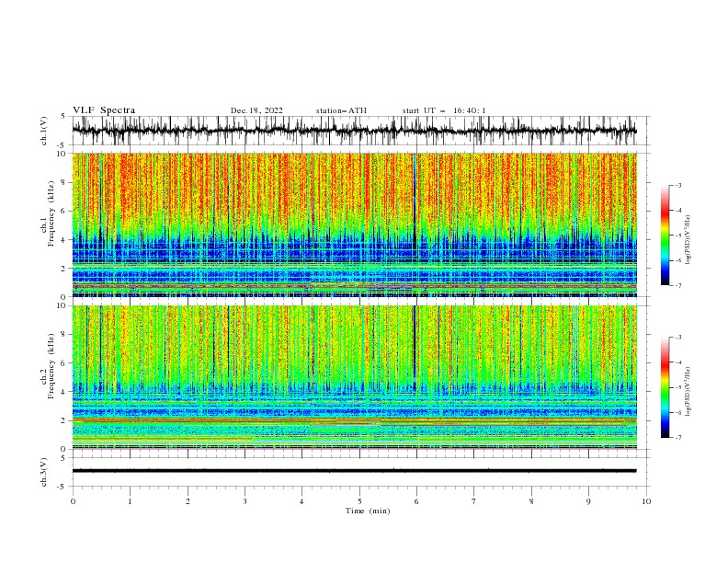Image resolution: width=728 pixels, height=563 pixels.
Task: Click the upper color bar's log(PSD) label
Action: click(688, 240)
